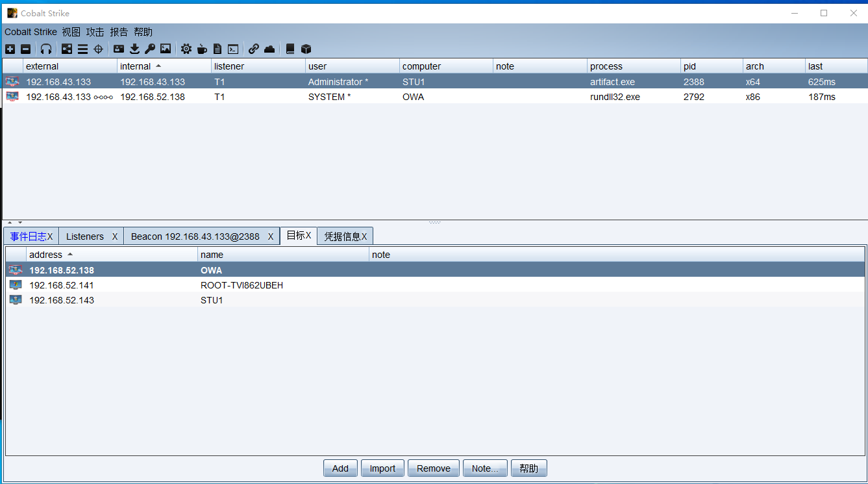This screenshot has width=868, height=484.
Task: Click the host icon next to target 192.168.52.138
Action: coord(16,270)
